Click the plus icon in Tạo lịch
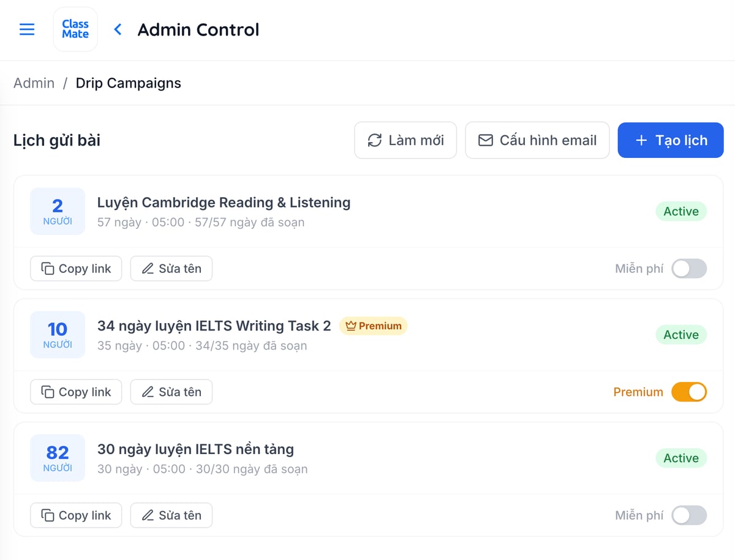 pyautogui.click(x=641, y=140)
